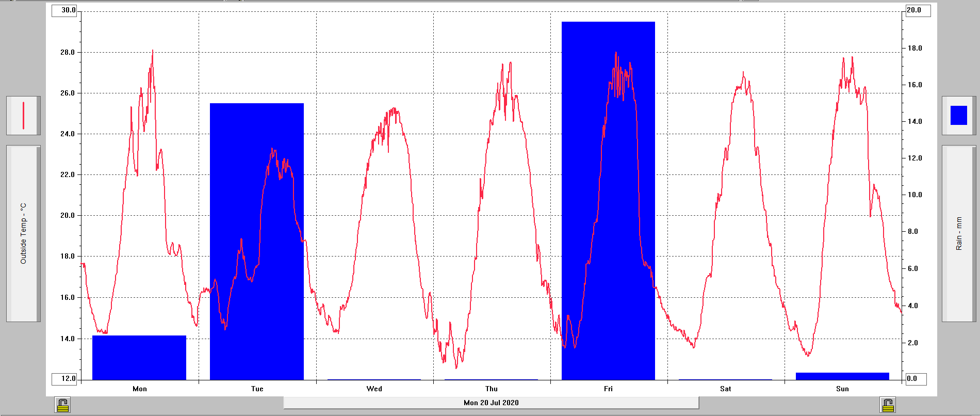Viewport: 980px width, 416px height.
Task: Select the small Sunday rainfall bar
Action: coord(842,376)
